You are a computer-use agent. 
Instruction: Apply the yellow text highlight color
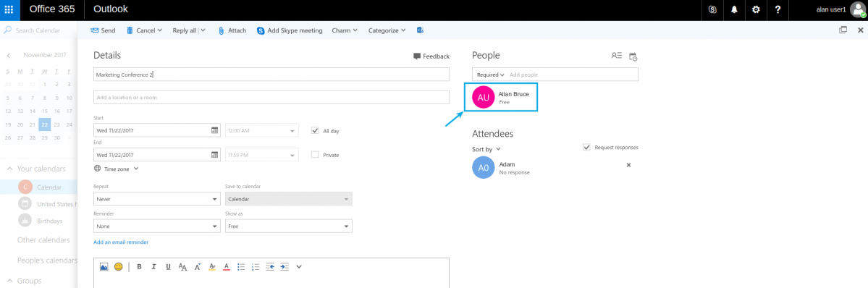211,266
